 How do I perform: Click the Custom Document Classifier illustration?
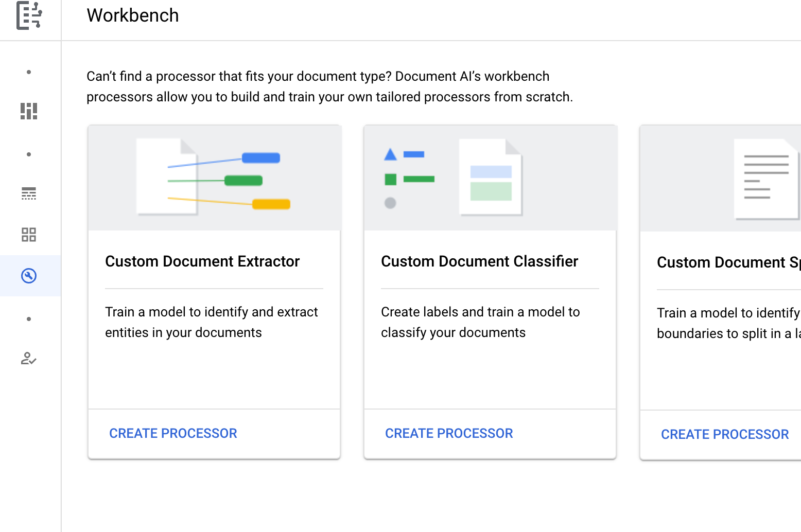coord(490,178)
